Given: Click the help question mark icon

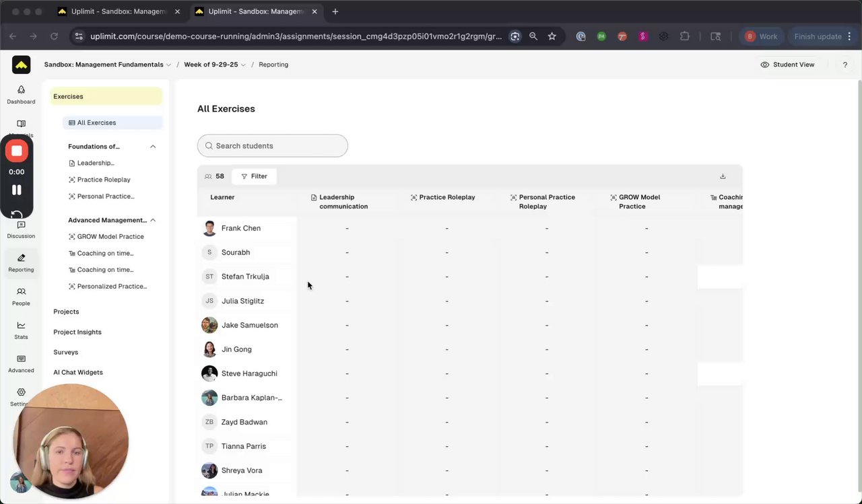Looking at the screenshot, I should tap(845, 65).
